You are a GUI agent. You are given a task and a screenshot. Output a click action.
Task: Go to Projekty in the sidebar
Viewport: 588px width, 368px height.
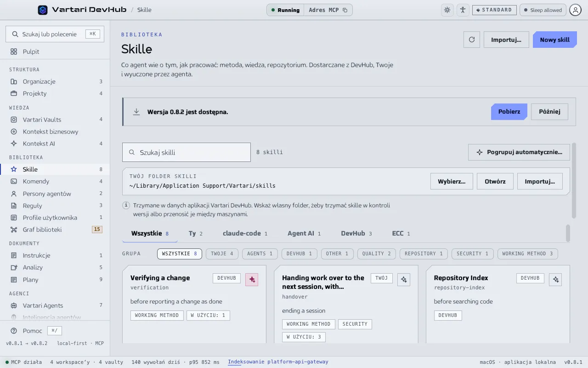pos(55,93)
